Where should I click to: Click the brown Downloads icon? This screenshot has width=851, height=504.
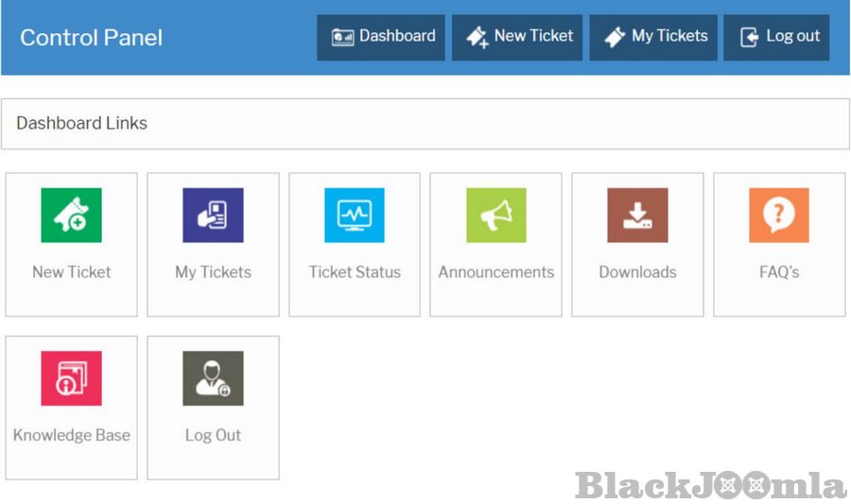tap(637, 215)
